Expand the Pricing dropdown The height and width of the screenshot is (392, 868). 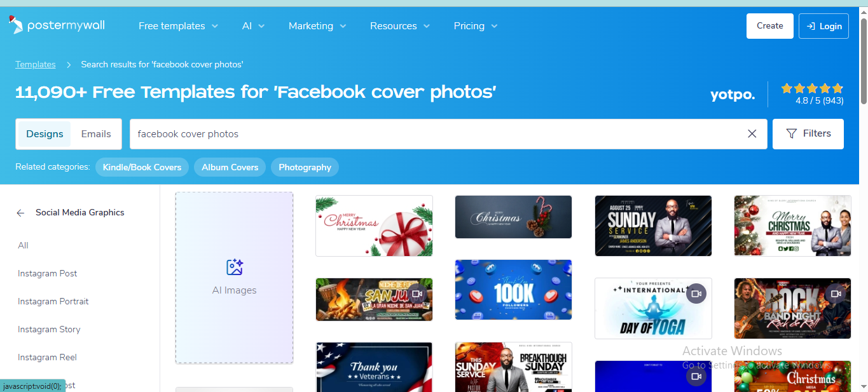[x=475, y=26]
